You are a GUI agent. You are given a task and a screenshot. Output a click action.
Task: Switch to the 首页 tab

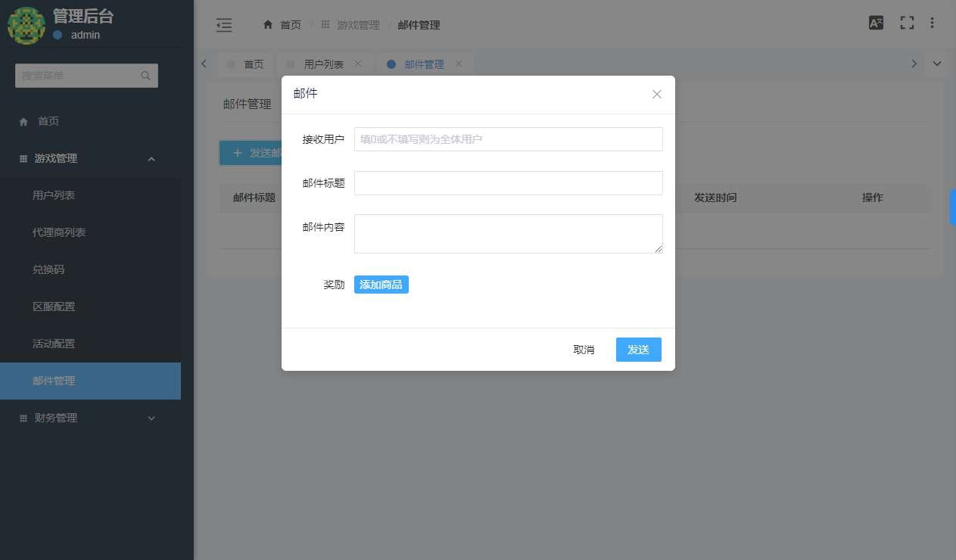click(x=252, y=64)
